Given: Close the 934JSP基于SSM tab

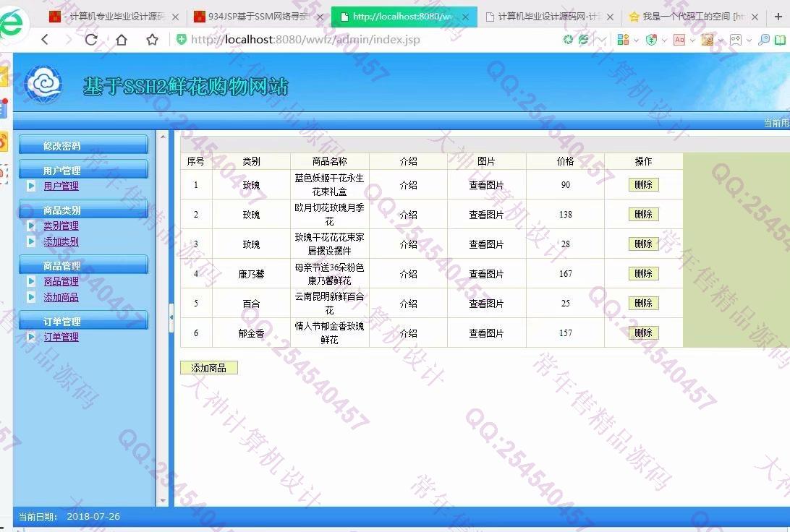Looking at the screenshot, I should point(320,17).
